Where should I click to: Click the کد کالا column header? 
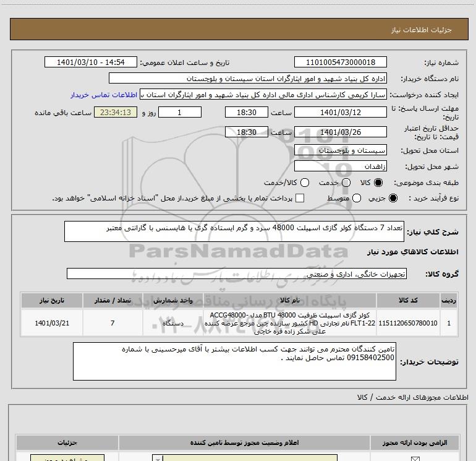coord(408,300)
